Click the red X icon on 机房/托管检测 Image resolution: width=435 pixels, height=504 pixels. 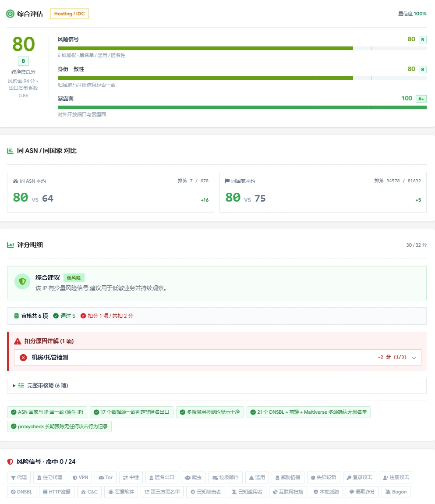tap(23, 358)
